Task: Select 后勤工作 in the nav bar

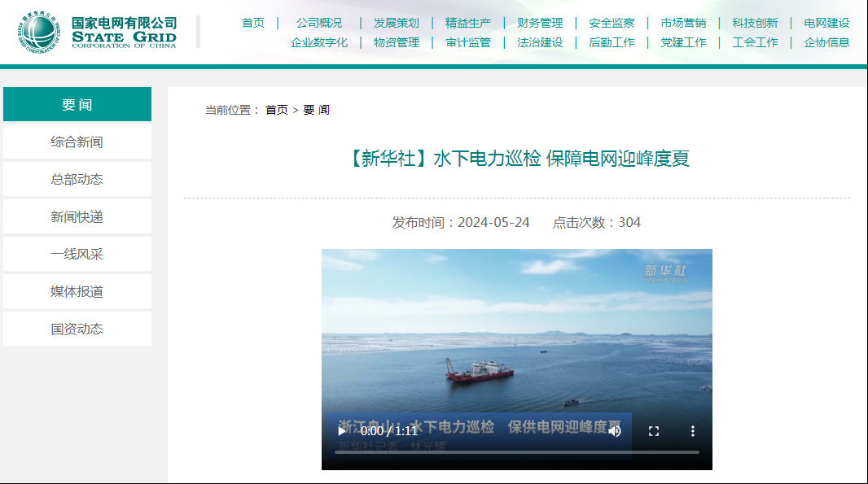Action: click(x=612, y=42)
